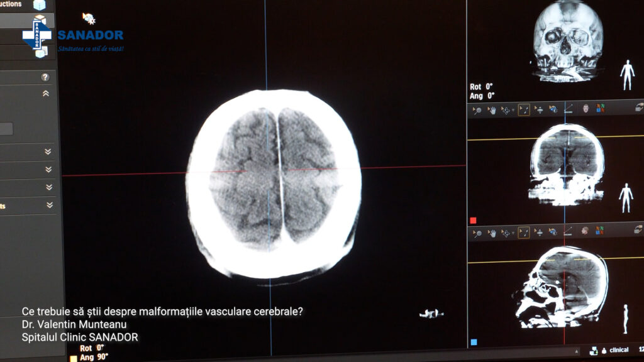Image resolution: width=644 pixels, height=362 pixels.
Task: Click the colored layout grid icon in coronal toolbar
Action: pyautogui.click(x=600, y=109)
